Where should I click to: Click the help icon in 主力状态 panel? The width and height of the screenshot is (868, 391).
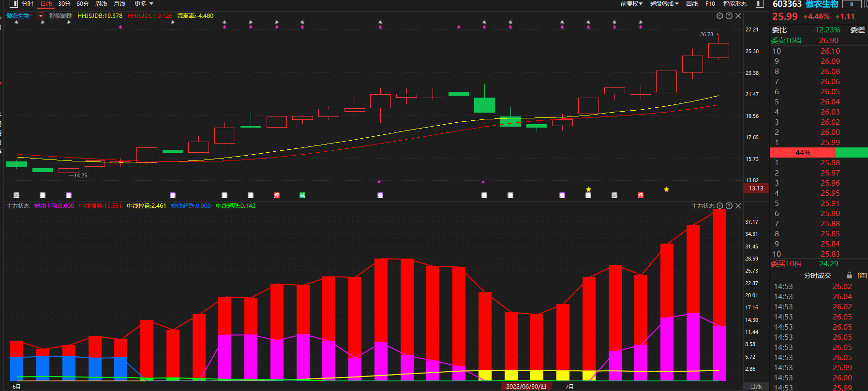point(729,206)
